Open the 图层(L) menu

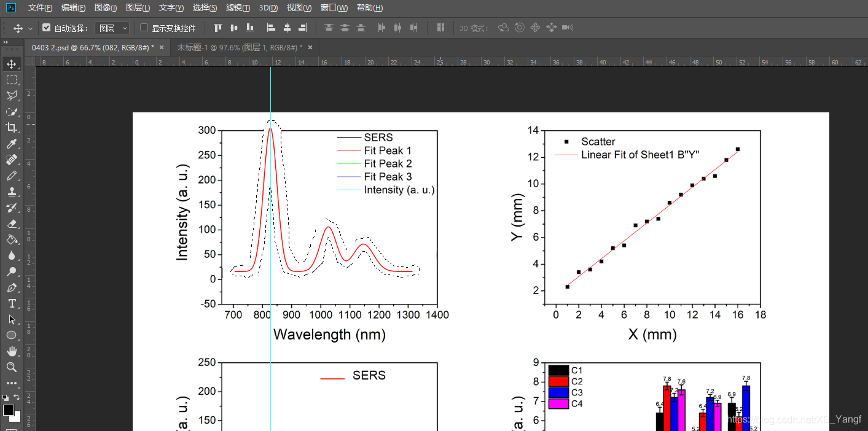(138, 7)
